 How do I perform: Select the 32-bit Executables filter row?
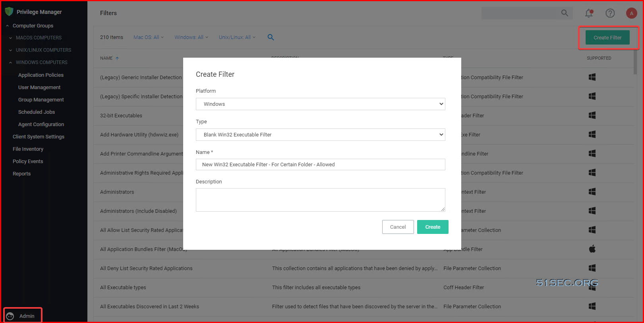click(121, 116)
